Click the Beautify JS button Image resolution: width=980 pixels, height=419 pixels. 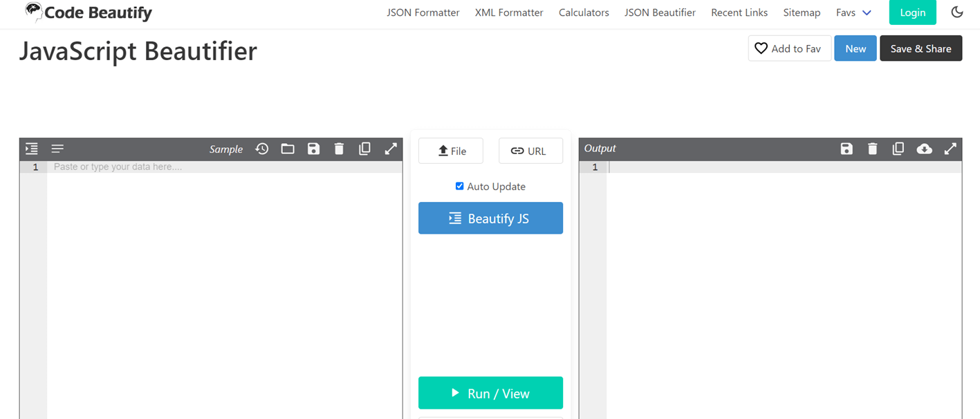[x=490, y=218]
